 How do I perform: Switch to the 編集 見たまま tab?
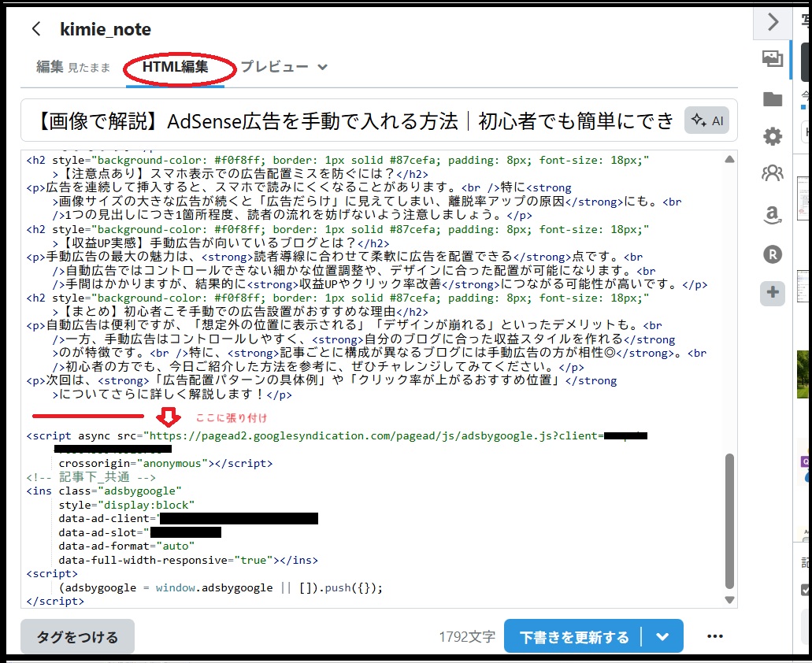click(73, 67)
